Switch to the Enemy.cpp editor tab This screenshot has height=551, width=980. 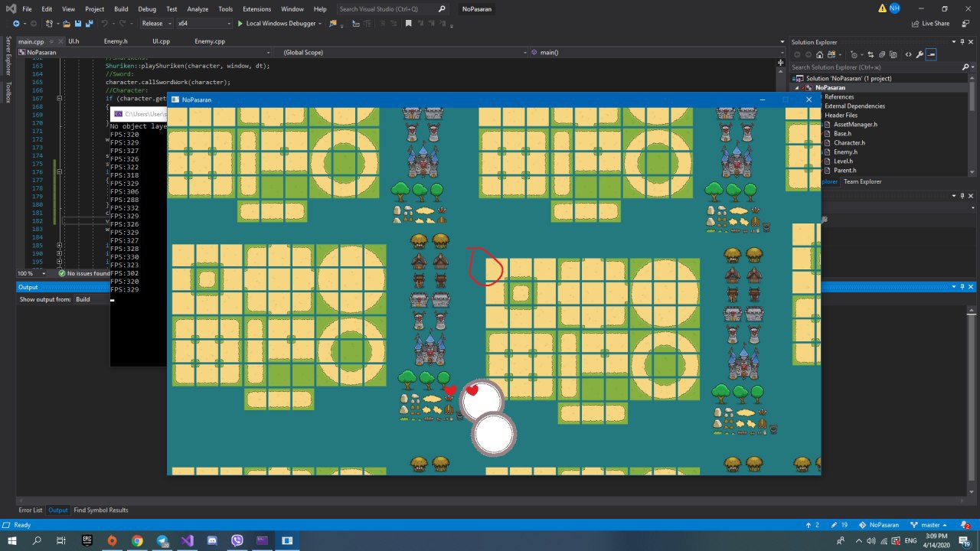point(209,41)
